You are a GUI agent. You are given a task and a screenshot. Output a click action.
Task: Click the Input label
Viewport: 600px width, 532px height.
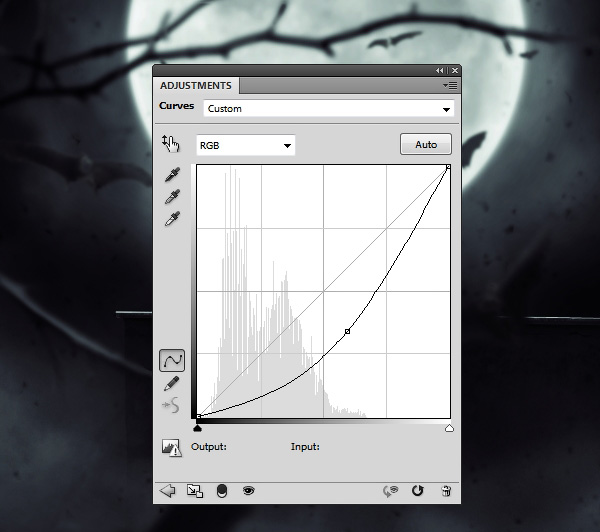[x=305, y=447]
